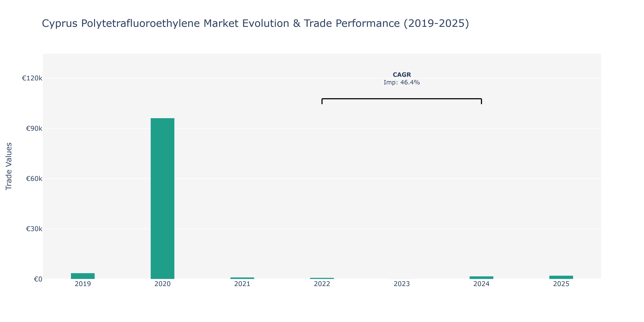Screen dimensions: 644x322
Task: Click the 2020 x-axis label
Action: pyautogui.click(x=162, y=284)
